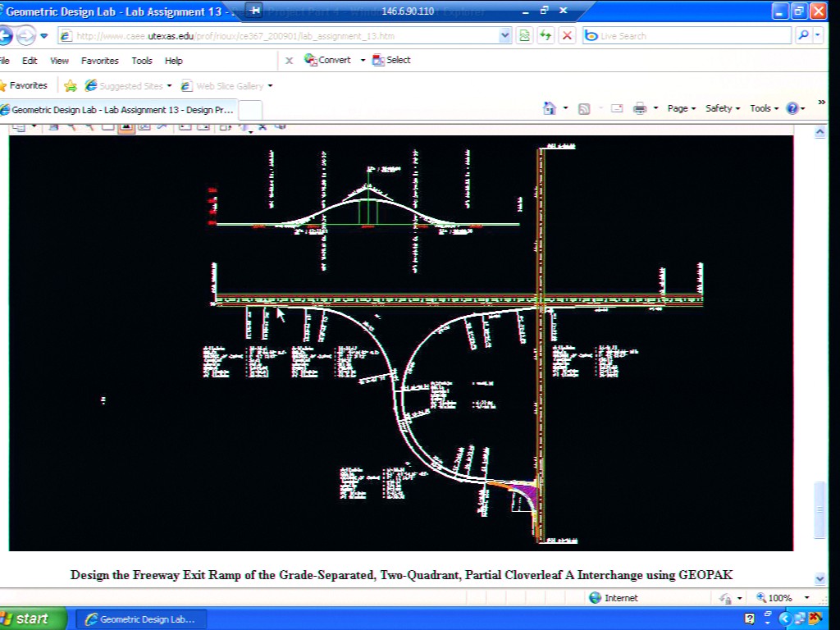Viewport: 840px width, 630px height.
Task: Click the Home house icon
Action: coord(549,108)
